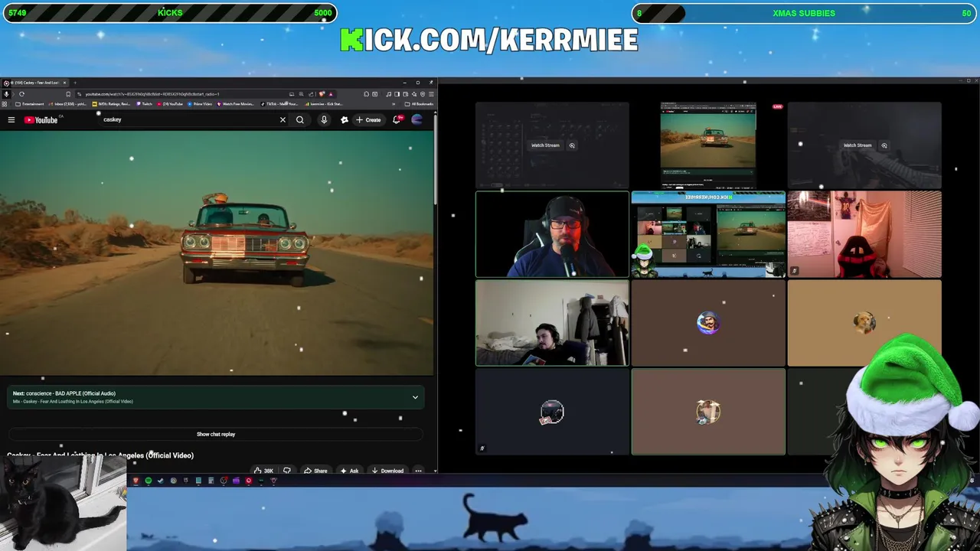Open the All Bookmarks folder
980x551 pixels.
[420, 103]
